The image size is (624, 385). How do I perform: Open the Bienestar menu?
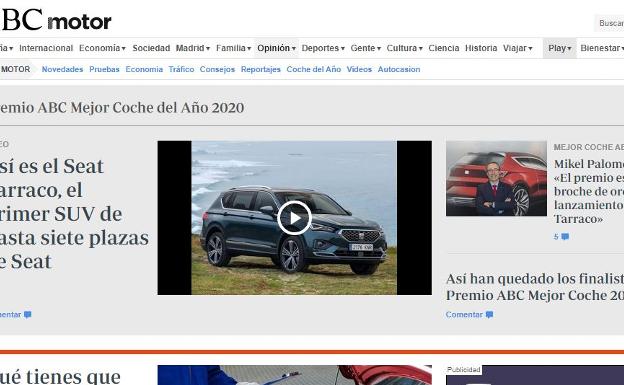coord(602,48)
